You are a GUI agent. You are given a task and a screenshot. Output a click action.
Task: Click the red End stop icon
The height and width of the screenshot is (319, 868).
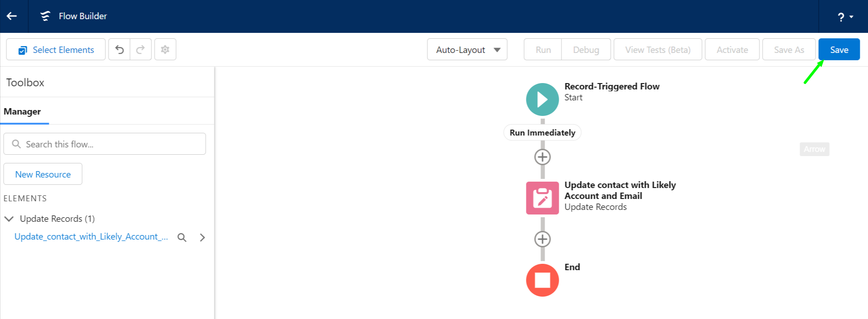[x=542, y=280]
